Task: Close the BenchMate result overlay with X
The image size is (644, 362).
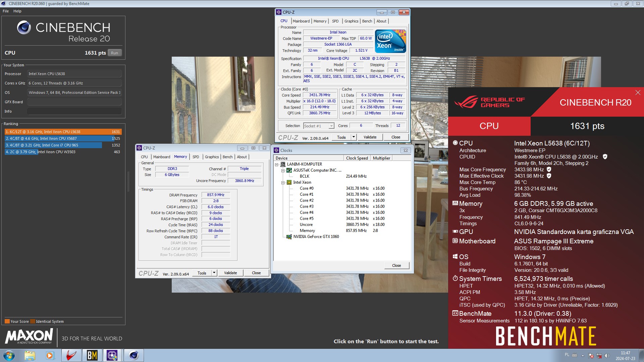Action: (x=638, y=93)
